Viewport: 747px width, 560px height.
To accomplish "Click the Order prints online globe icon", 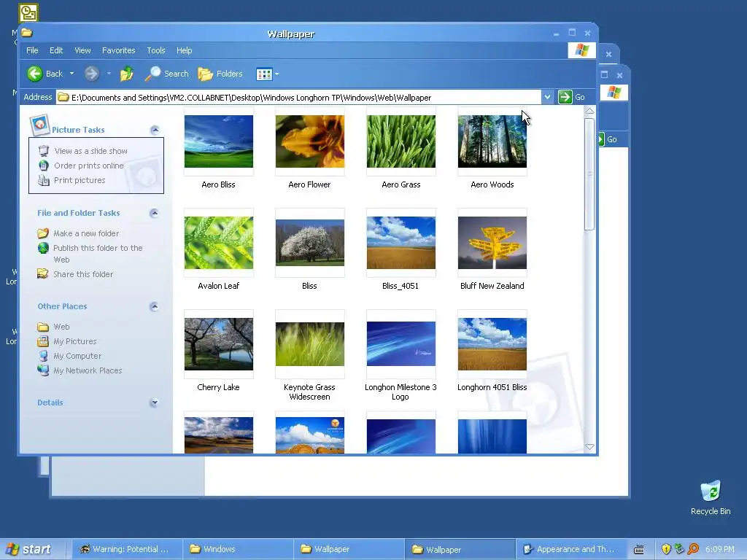I will click(43, 166).
